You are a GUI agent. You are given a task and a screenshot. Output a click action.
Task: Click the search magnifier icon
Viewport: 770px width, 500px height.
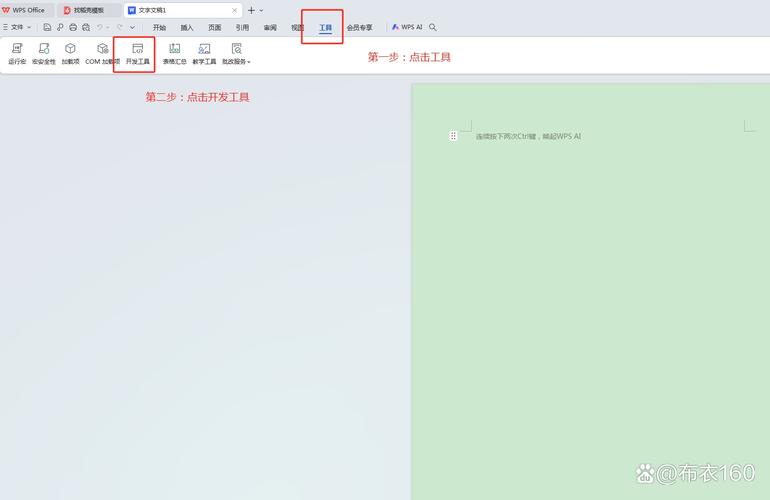433,28
